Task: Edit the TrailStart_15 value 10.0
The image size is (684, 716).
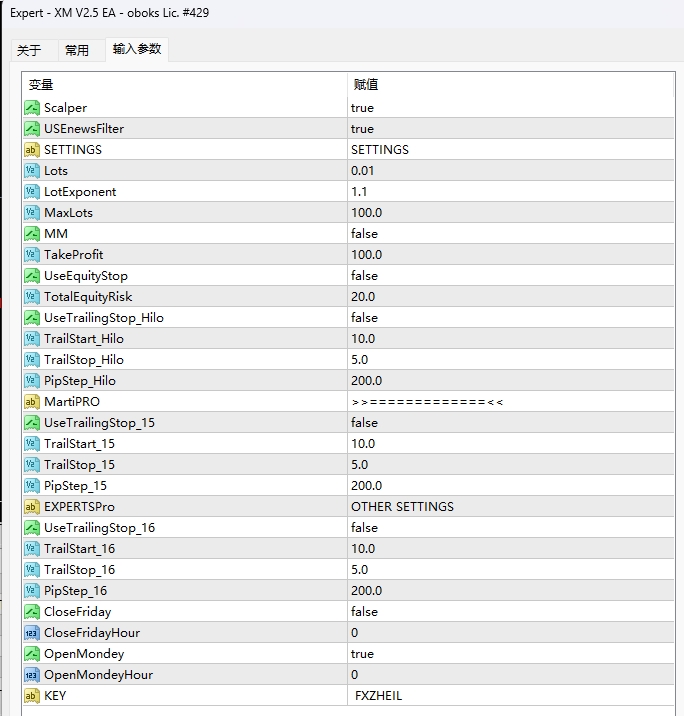Action: click(x=510, y=444)
